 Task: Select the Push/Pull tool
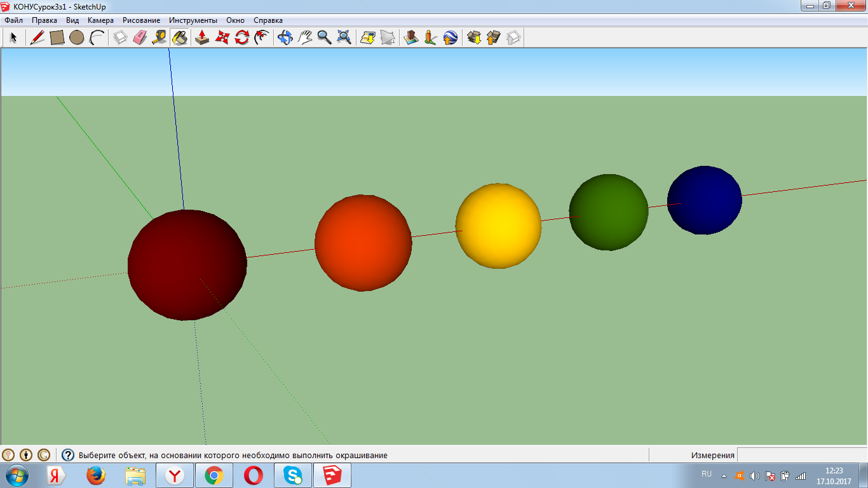click(x=202, y=37)
